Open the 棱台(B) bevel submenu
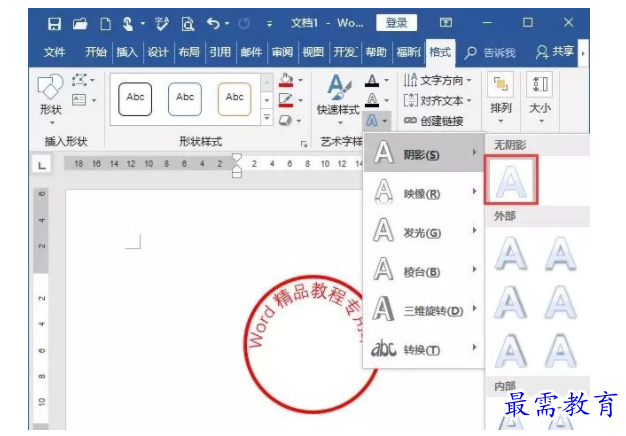 [x=424, y=270]
